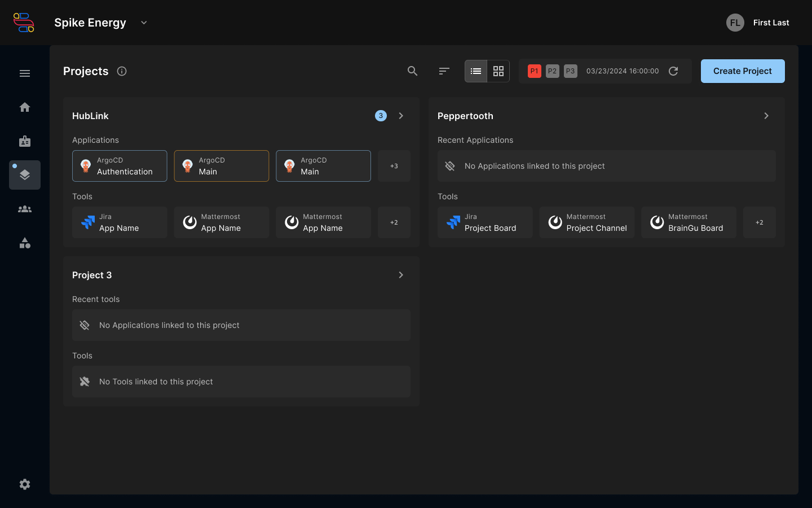This screenshot has height=508, width=812.
Task: Click the Create Project button
Action: pos(743,71)
